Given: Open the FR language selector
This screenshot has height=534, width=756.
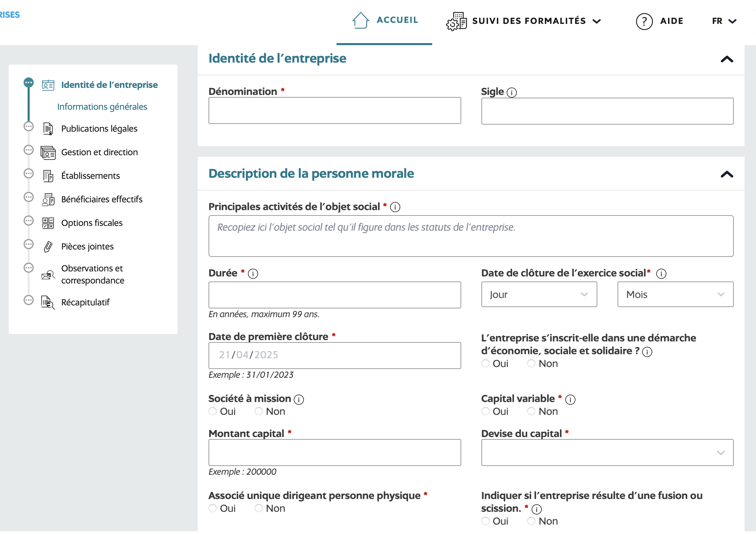Looking at the screenshot, I should (724, 21).
